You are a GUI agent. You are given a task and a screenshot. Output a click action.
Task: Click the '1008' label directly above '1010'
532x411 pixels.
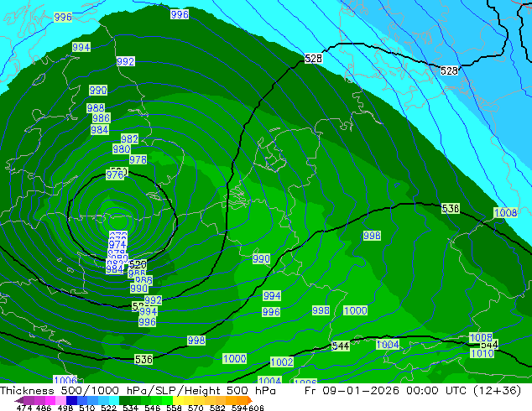click(481, 338)
